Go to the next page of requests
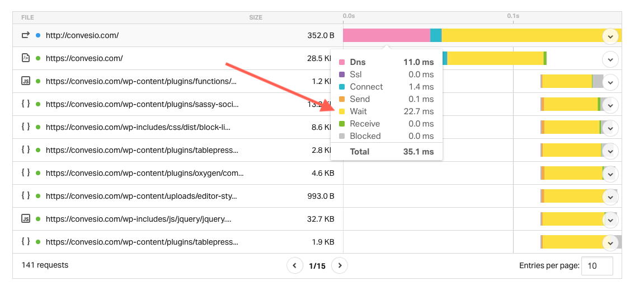The width and height of the screenshot is (644, 304). point(340,265)
